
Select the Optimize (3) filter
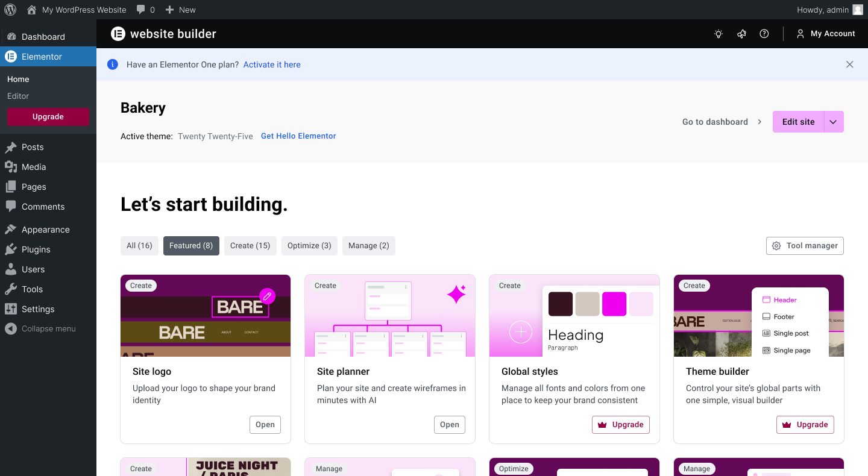[x=309, y=246]
